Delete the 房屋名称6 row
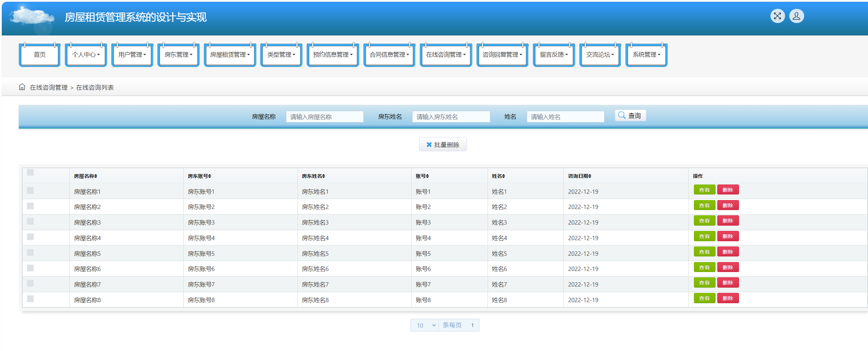The width and height of the screenshot is (868, 351). tap(728, 267)
